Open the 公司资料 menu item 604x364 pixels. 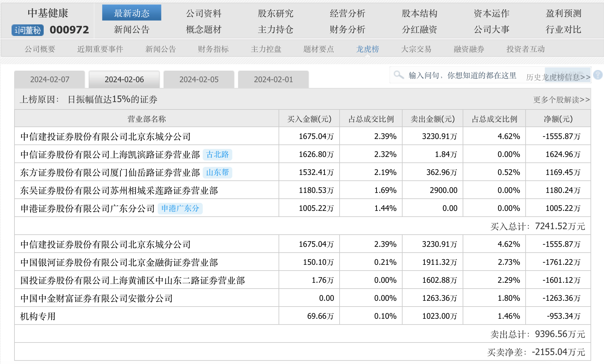204,13
